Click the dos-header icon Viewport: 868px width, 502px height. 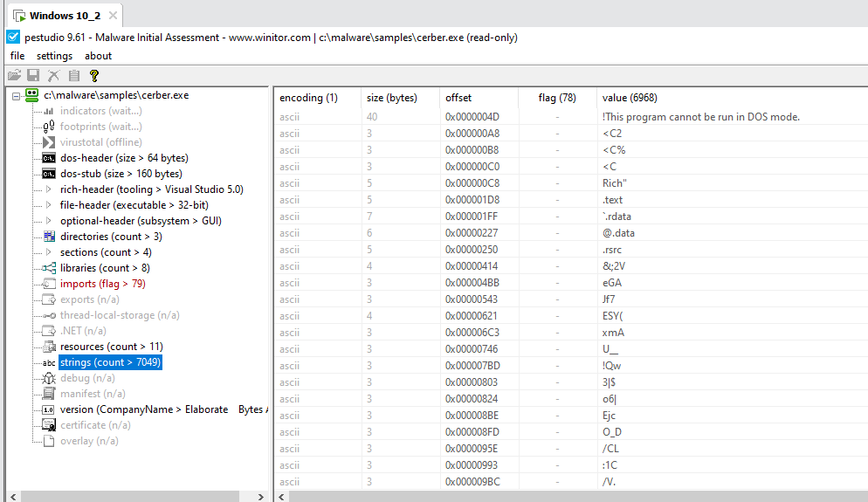(49, 158)
